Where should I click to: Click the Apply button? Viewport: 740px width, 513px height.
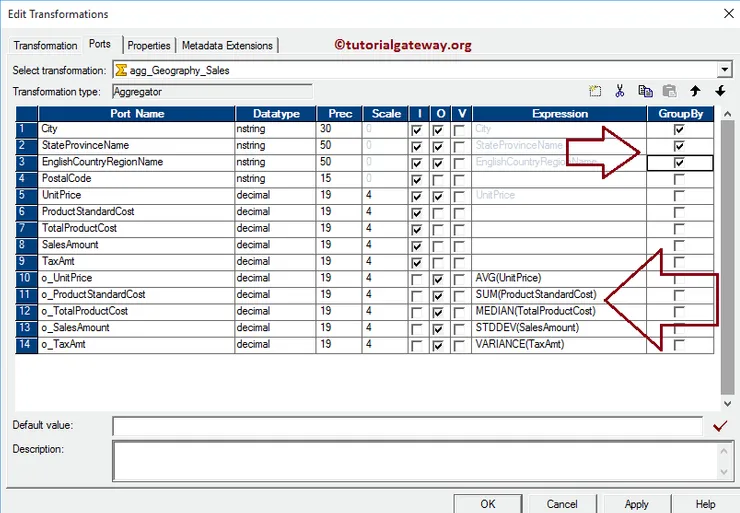pyautogui.click(x=636, y=504)
